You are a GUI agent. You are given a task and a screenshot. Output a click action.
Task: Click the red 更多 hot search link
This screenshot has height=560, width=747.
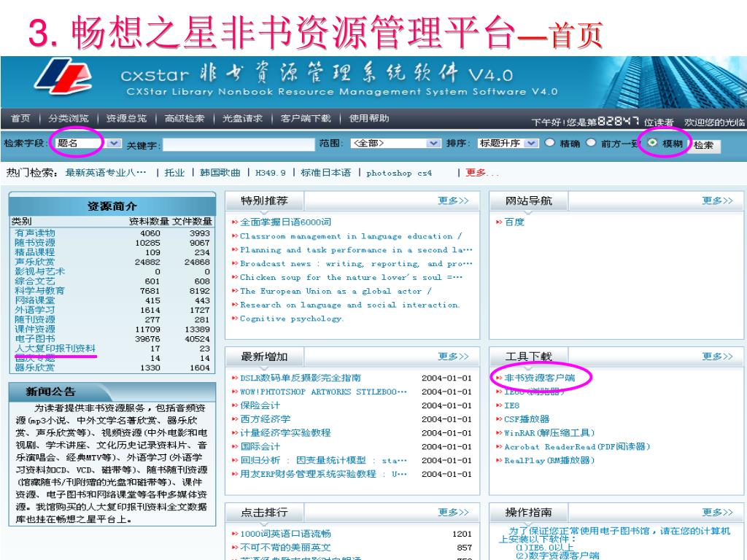(x=481, y=173)
